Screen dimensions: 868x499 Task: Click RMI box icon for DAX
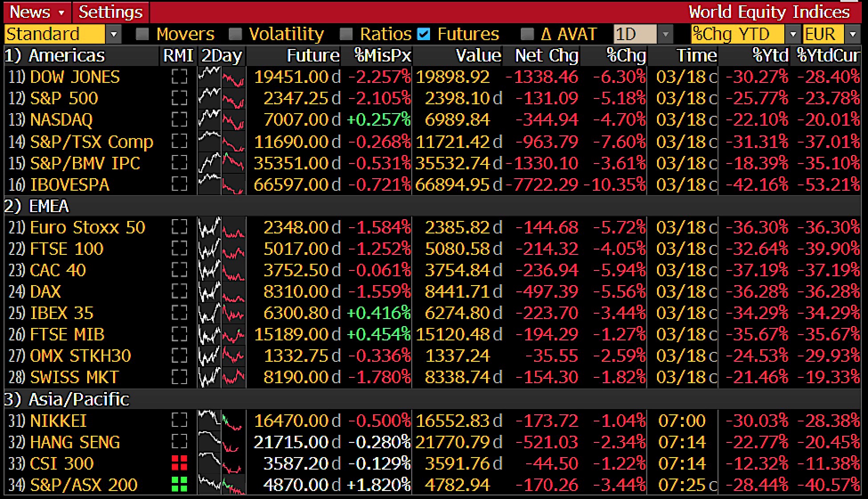(179, 292)
